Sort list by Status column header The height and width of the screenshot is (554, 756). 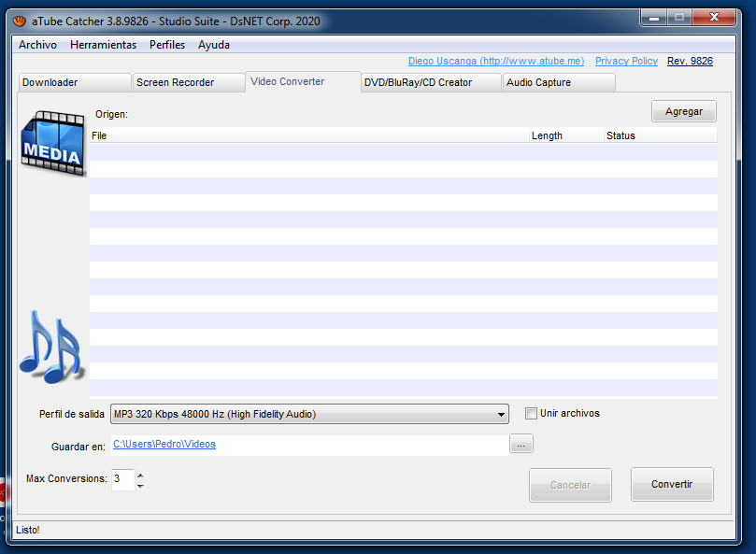tap(661, 135)
